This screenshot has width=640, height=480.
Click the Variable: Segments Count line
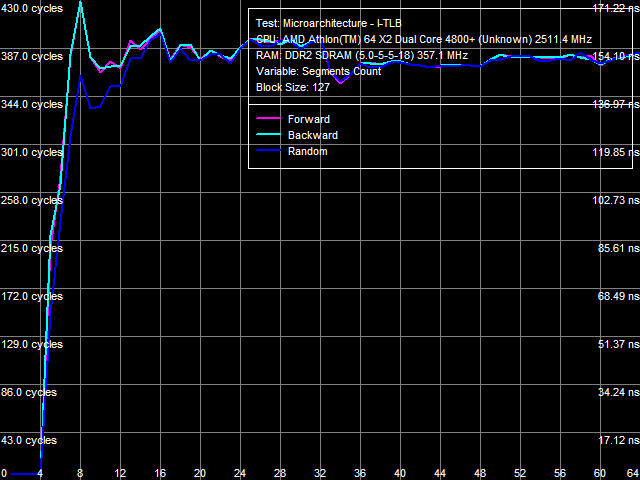point(318,71)
